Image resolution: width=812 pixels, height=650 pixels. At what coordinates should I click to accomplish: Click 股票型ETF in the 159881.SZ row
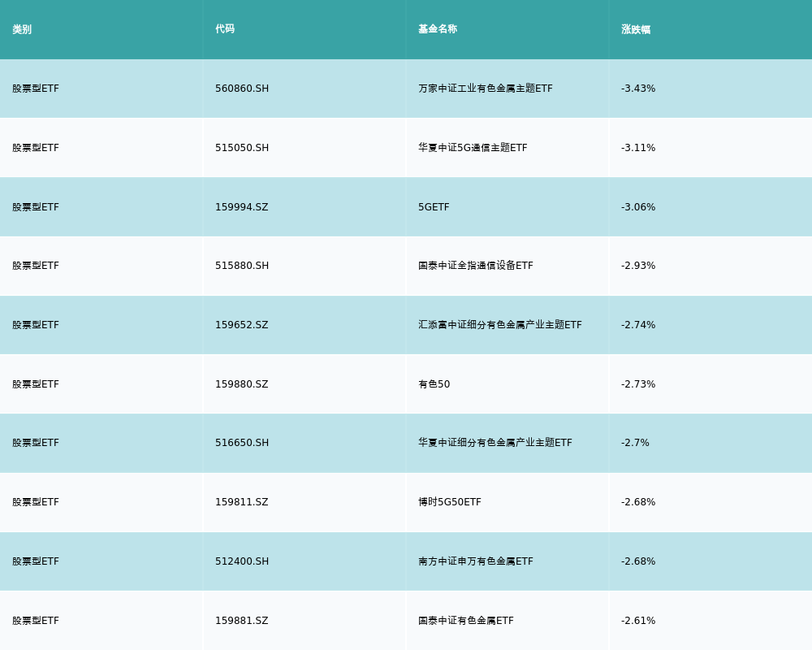coord(36,621)
